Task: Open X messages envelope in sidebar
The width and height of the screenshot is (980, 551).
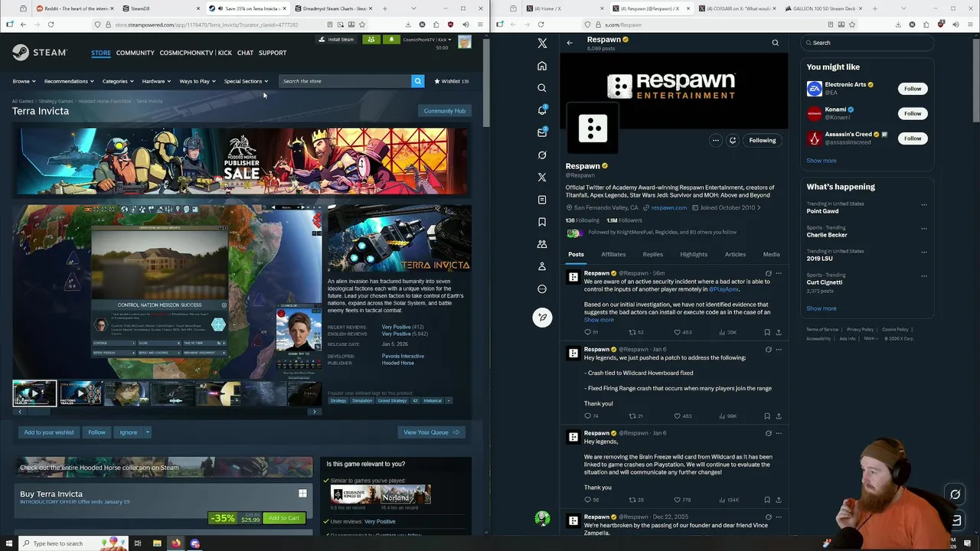Action: tap(542, 132)
